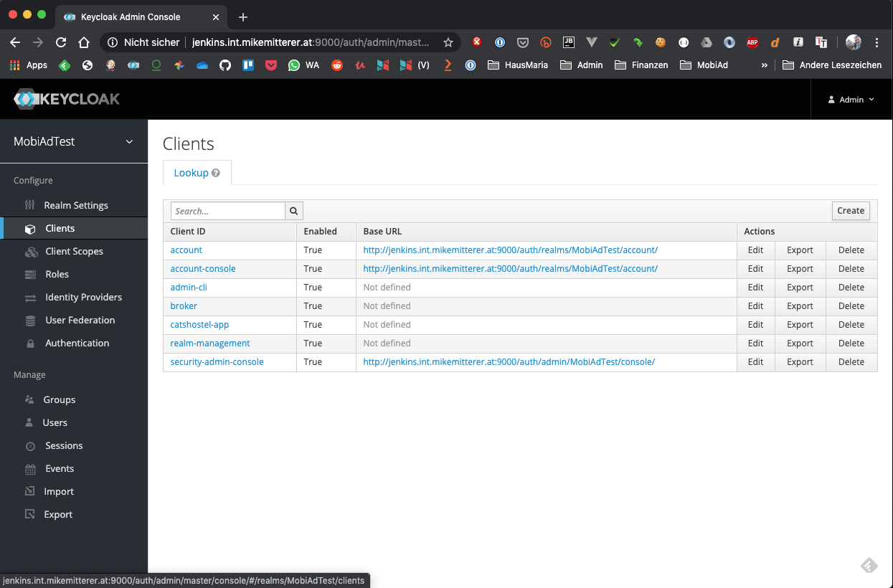Viewport: 893px width, 588px height.
Task: Open the WhatsApp WA bookmark
Action: 303,65
